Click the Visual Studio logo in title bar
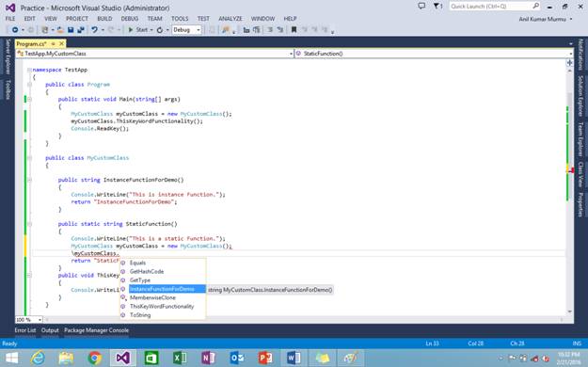Image resolution: width=588 pixels, height=367 pixels. click(10, 8)
